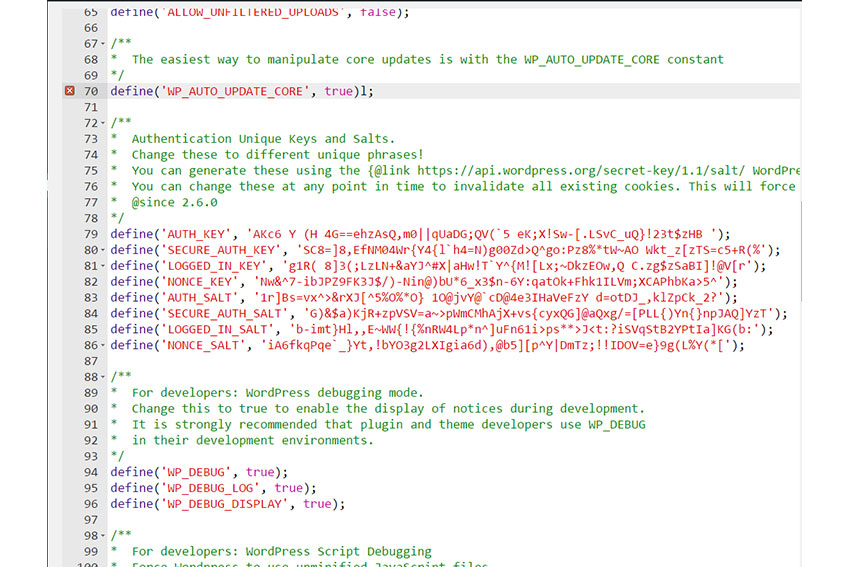
Task: Click the 'true' value on WP_DEBUG line
Action: click(262, 472)
